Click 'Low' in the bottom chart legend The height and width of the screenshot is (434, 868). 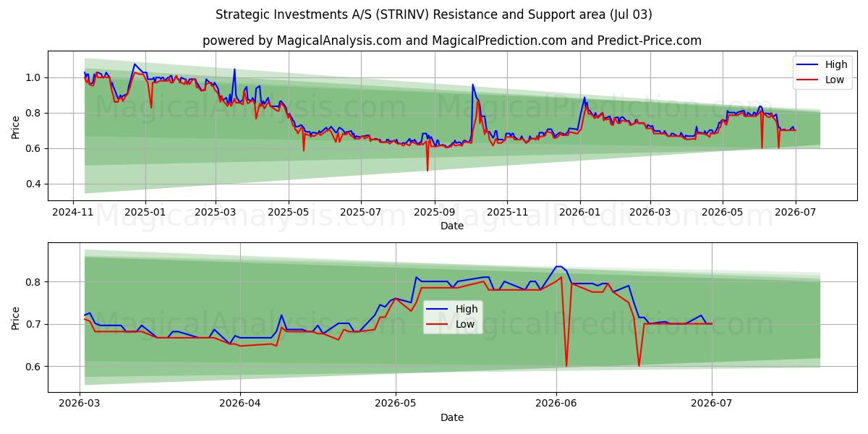(466, 324)
